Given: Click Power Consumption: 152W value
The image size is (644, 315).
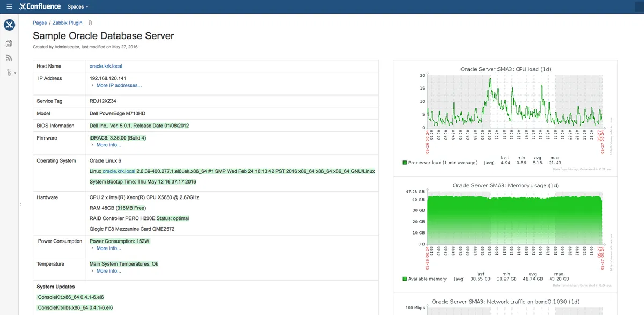Looking at the screenshot, I should tap(120, 241).
